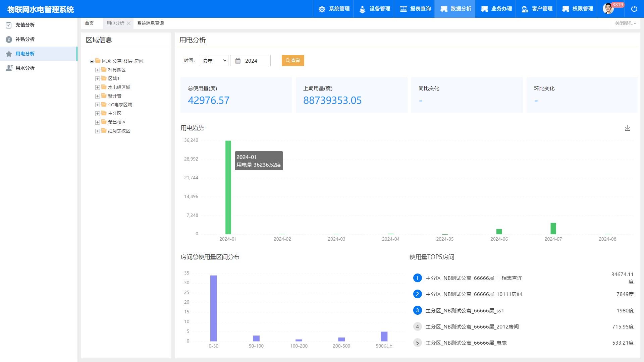Open 充值分析 in the sidebar
Viewport: 644px width, 362px height.
click(25, 25)
